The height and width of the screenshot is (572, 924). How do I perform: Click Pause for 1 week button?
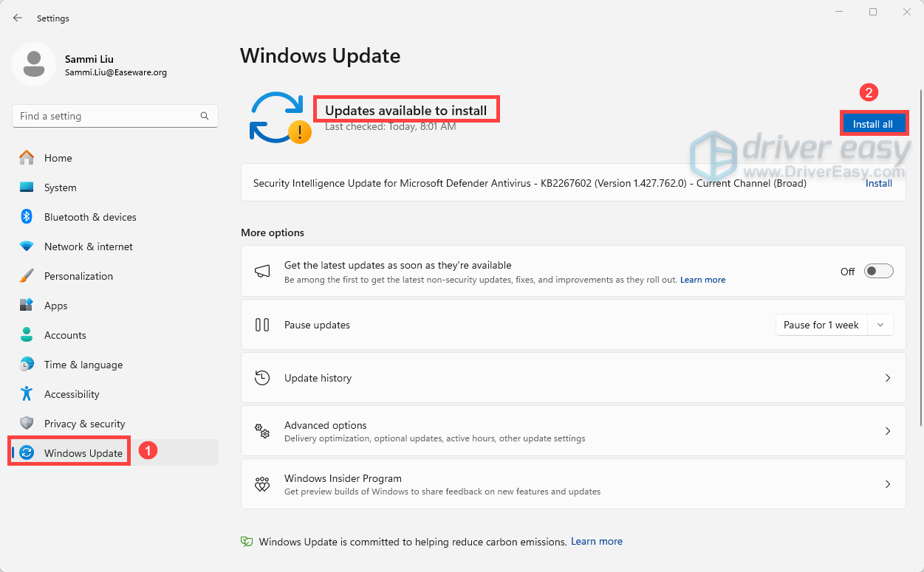(821, 325)
